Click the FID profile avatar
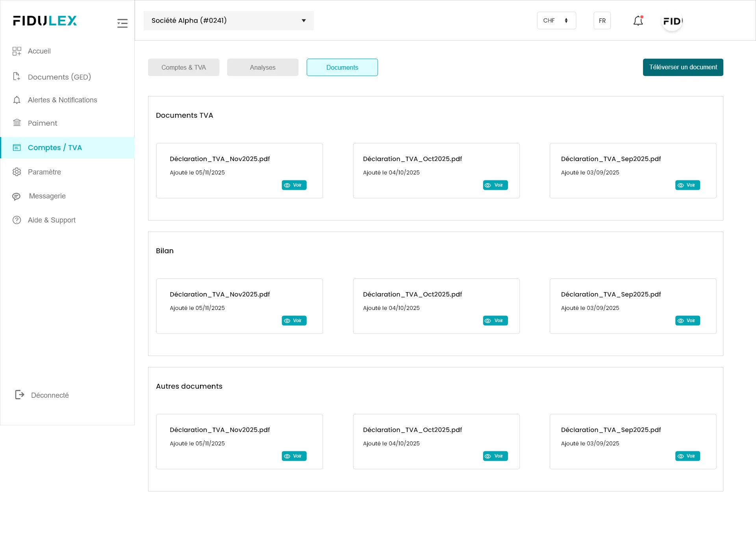 [672, 21]
